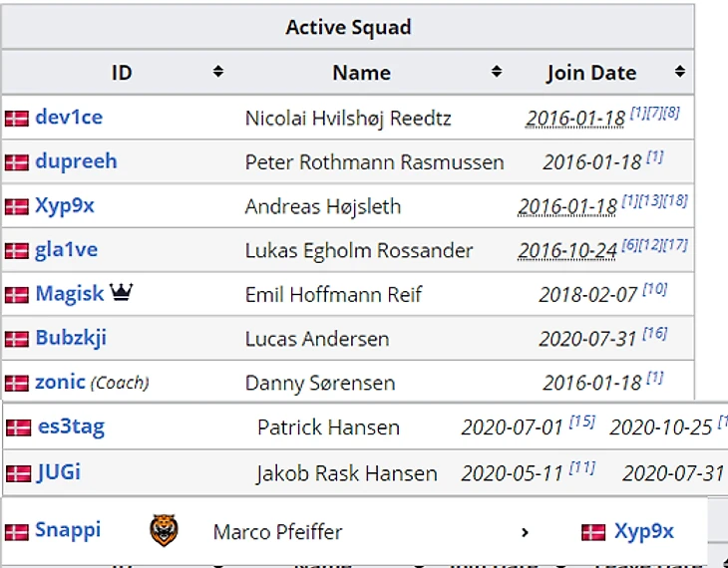Click the Danish flag next to gla1ve
728x568 pixels.
pyautogui.click(x=16, y=250)
